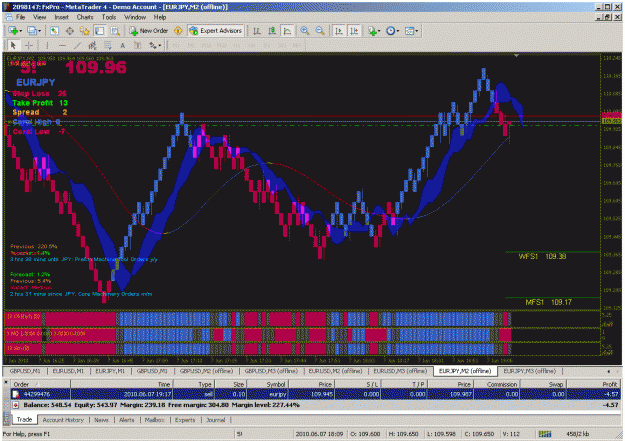Show the Navigator panel with the star icon

tap(85, 31)
